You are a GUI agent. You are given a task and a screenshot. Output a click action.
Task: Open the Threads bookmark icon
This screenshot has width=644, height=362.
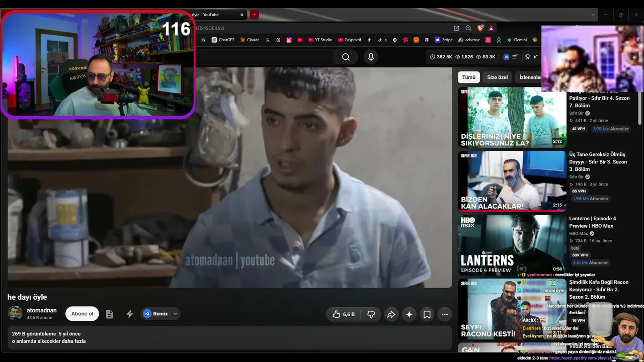point(278,40)
